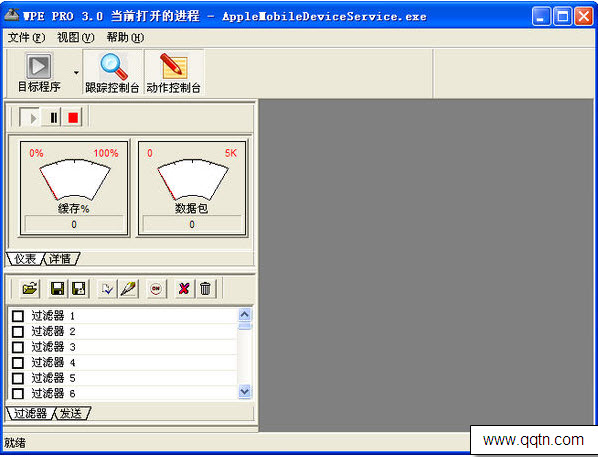Click the second floppy save-as icon
Screen dimensions: 598x457
79,288
